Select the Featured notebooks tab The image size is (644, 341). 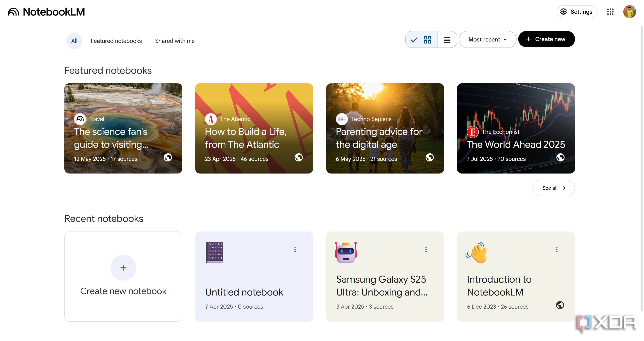tap(116, 41)
